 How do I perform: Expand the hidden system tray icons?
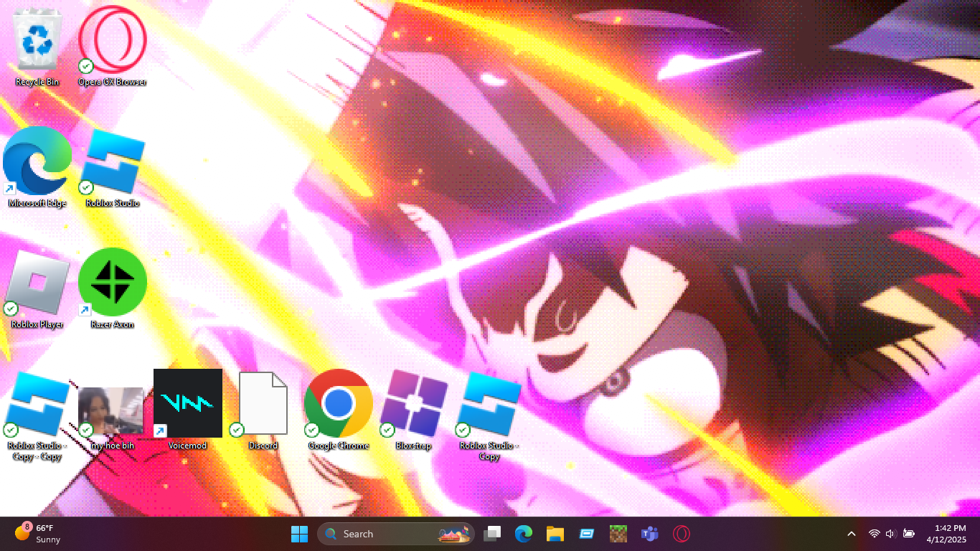(852, 534)
